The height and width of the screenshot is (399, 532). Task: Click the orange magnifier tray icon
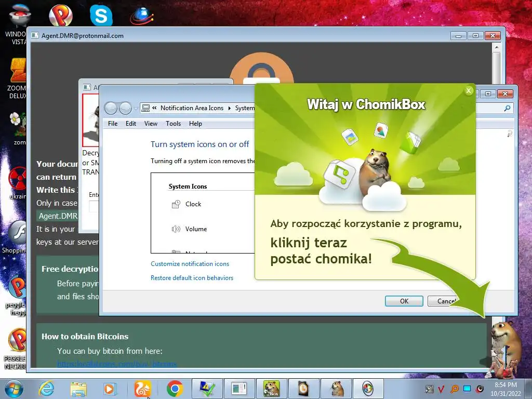click(454, 389)
